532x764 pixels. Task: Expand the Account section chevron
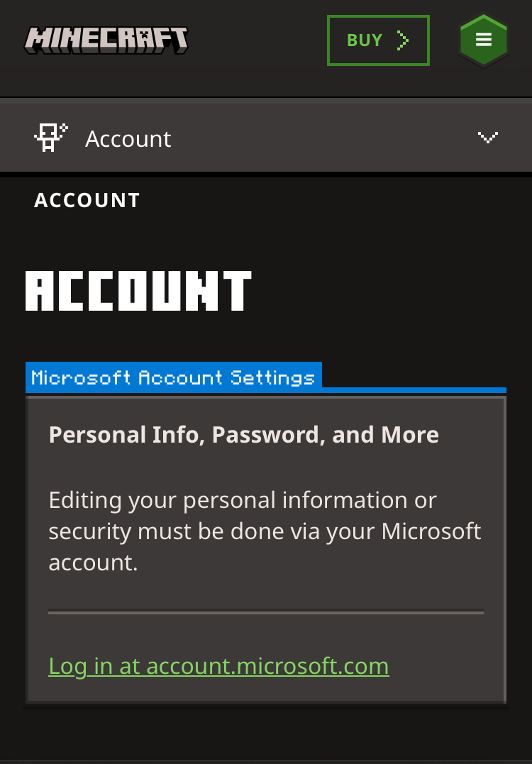[x=487, y=138]
